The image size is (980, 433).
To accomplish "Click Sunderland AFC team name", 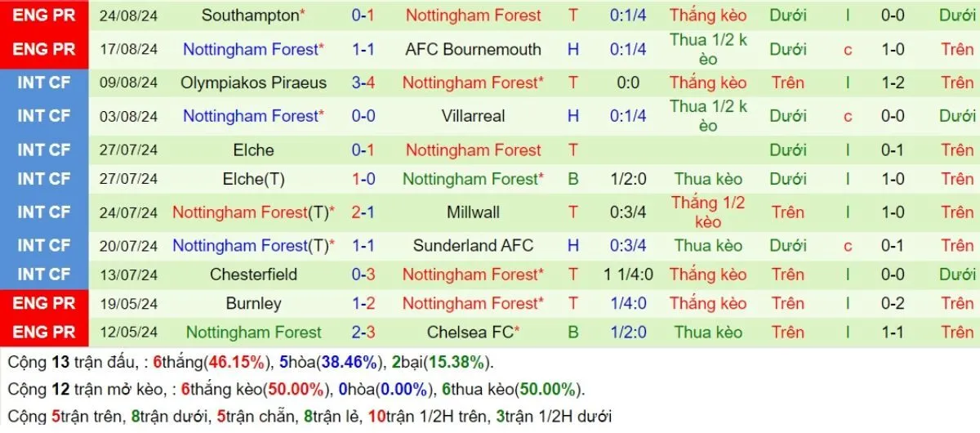I will (473, 245).
